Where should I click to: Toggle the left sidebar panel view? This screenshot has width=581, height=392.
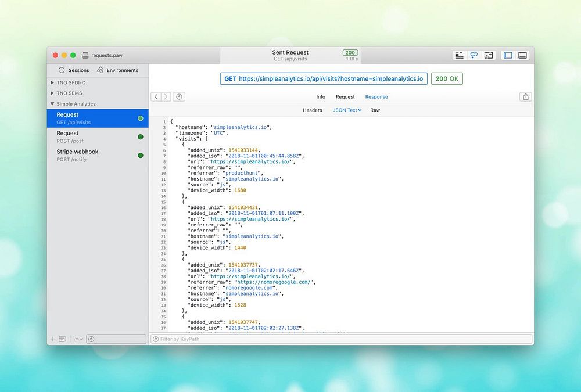(508, 55)
